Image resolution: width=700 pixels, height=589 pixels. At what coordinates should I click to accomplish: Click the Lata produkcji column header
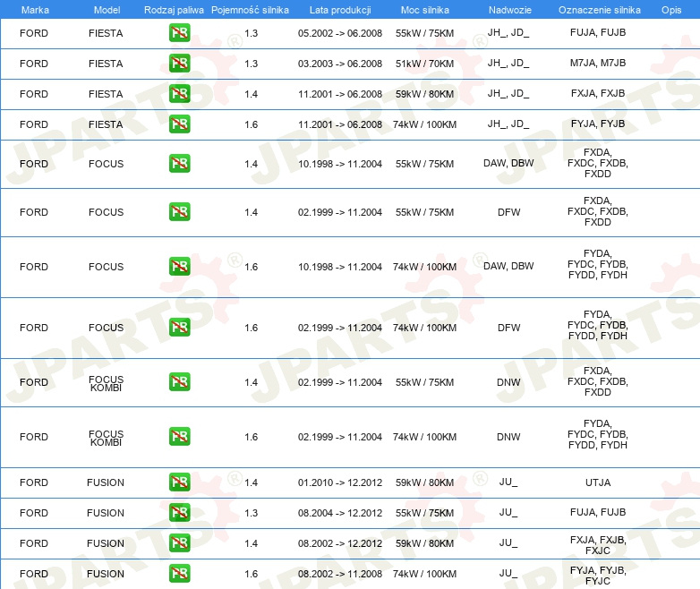pyautogui.click(x=340, y=10)
